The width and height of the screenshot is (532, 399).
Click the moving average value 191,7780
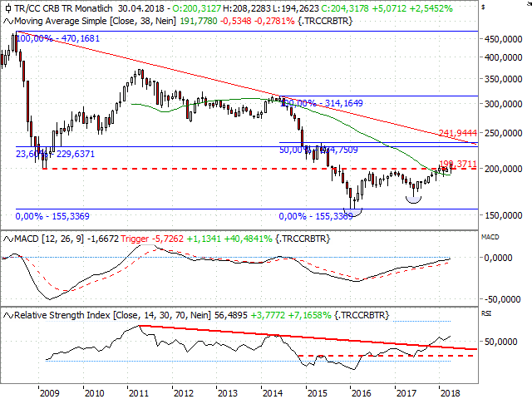199,22
